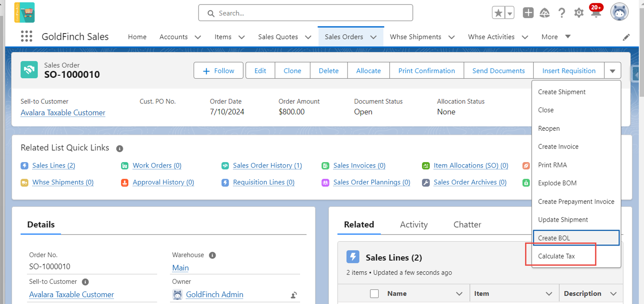
Task: Open the More navigation dropdown
Action: (556, 37)
